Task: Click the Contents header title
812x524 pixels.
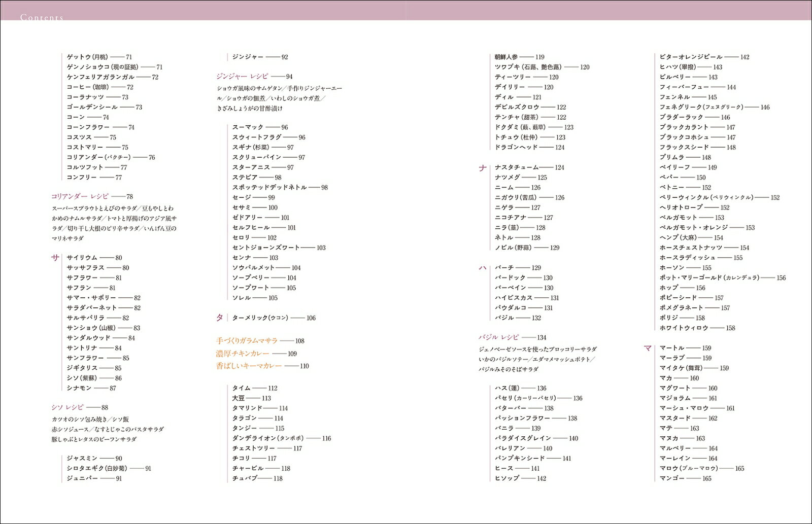Action: (42, 18)
